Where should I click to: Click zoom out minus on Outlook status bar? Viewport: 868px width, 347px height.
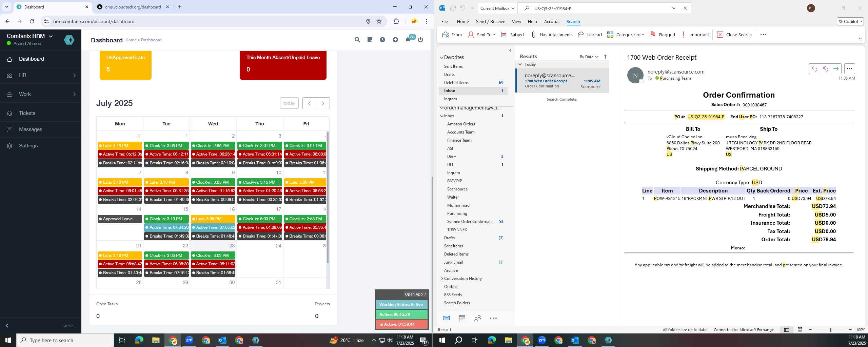(810, 330)
